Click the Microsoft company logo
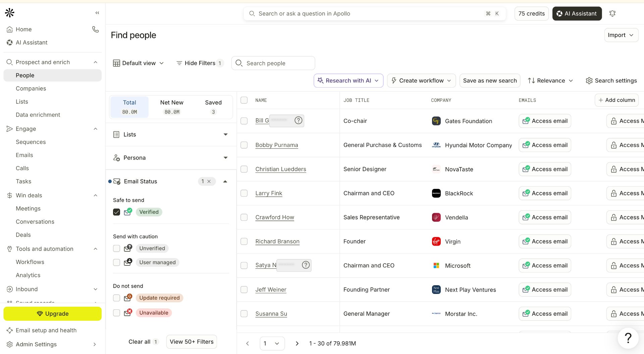Screen dimensions: 644x354 pos(436,265)
